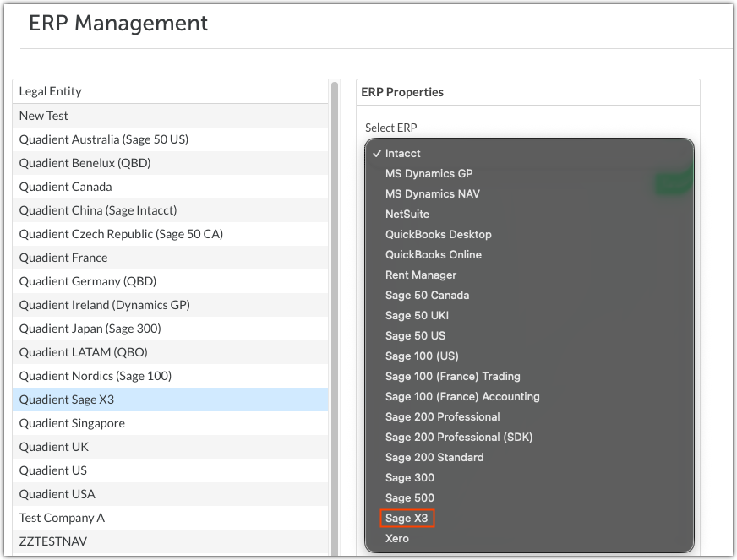Select Intacct in the ERP dropdown
Image resolution: width=737 pixels, height=560 pixels.
click(x=529, y=153)
